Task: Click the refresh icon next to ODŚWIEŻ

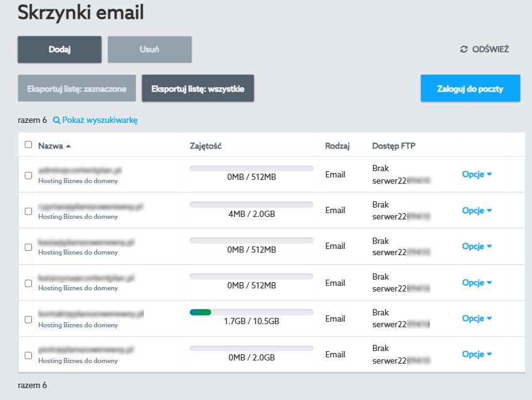Action: click(464, 49)
